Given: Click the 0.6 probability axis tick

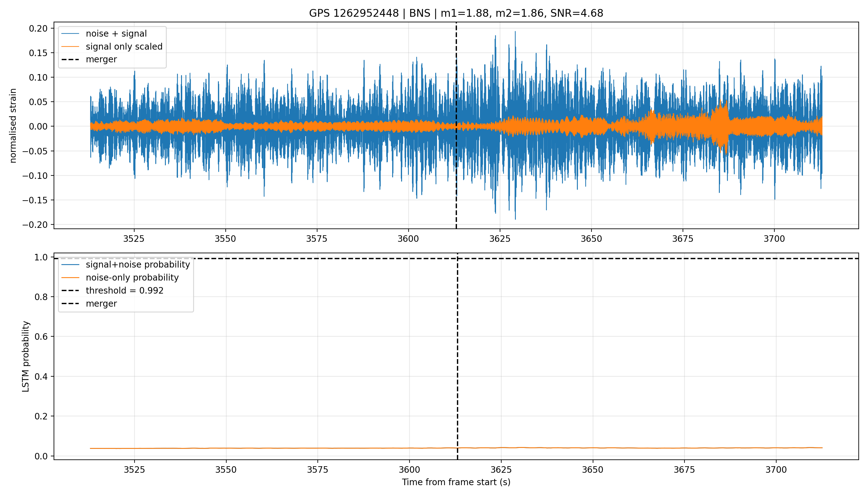Looking at the screenshot, I should pos(41,337).
